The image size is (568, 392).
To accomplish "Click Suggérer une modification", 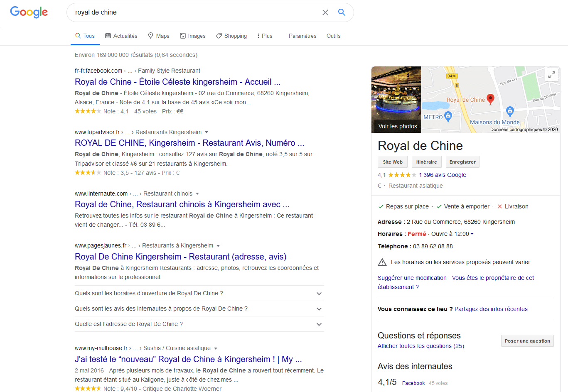I will [412, 278].
